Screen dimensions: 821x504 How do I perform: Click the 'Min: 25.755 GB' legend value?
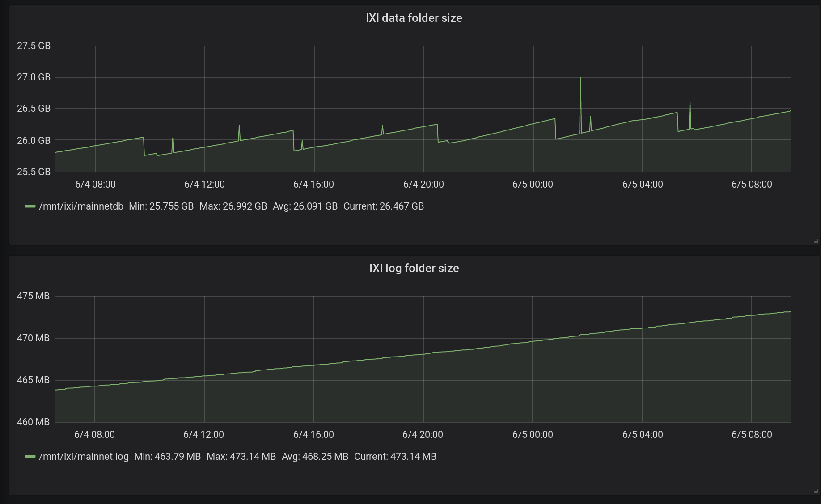pos(161,206)
